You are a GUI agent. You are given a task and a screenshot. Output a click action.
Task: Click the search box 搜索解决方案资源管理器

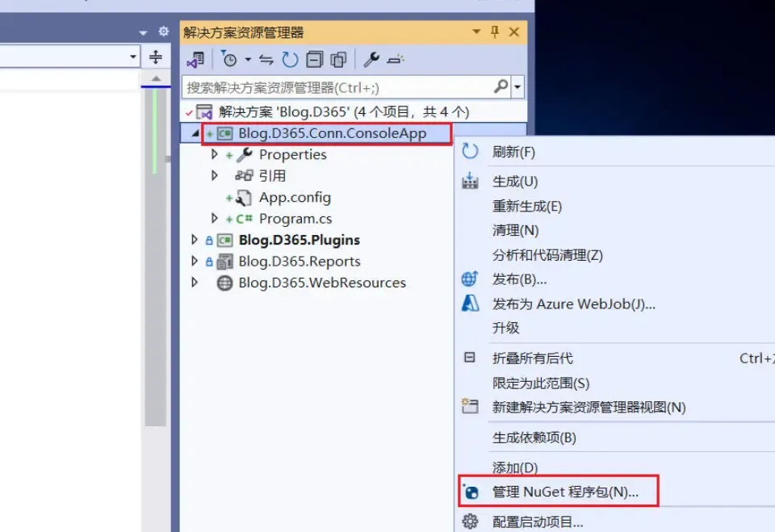[337, 87]
